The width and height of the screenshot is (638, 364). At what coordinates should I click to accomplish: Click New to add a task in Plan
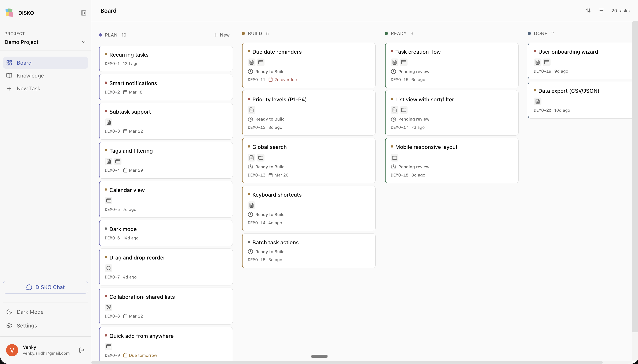pyautogui.click(x=221, y=35)
